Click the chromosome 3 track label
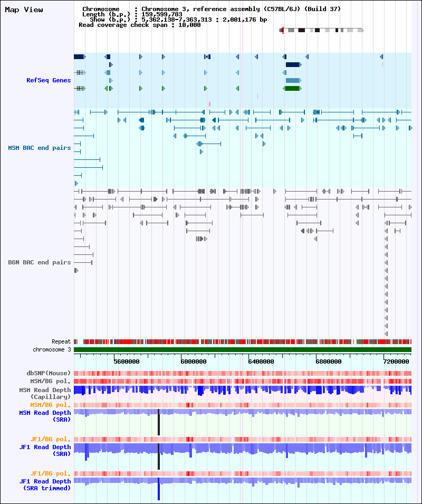Viewport: 422px width, 504px height. [x=52, y=350]
